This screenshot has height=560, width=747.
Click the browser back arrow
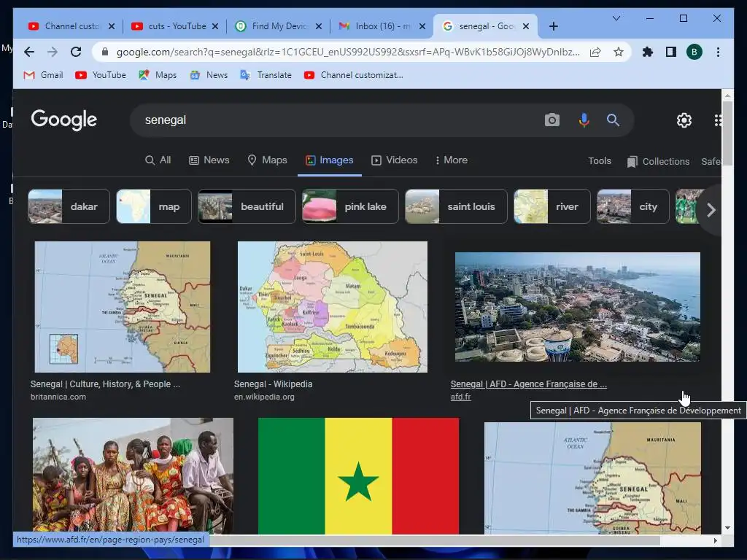pos(29,52)
